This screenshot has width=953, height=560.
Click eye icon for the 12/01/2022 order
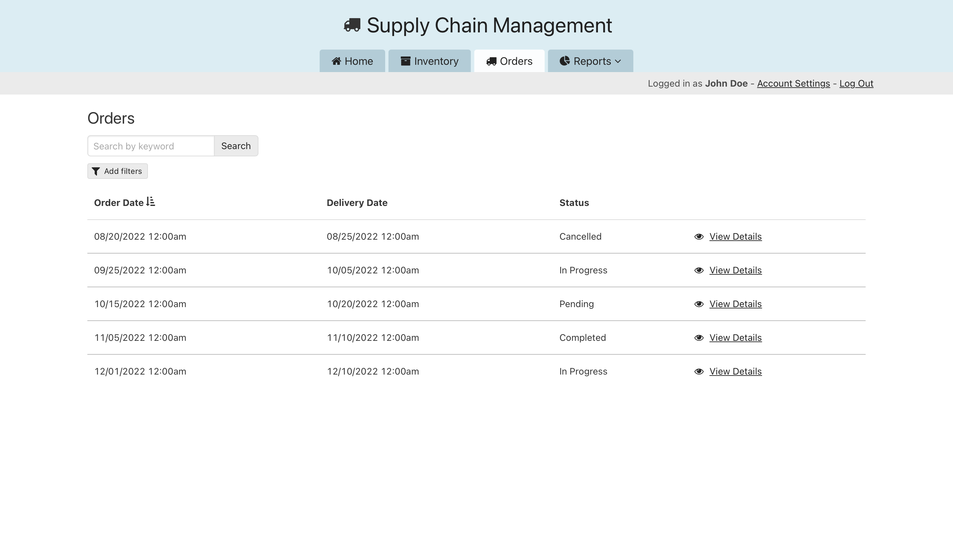pyautogui.click(x=699, y=372)
